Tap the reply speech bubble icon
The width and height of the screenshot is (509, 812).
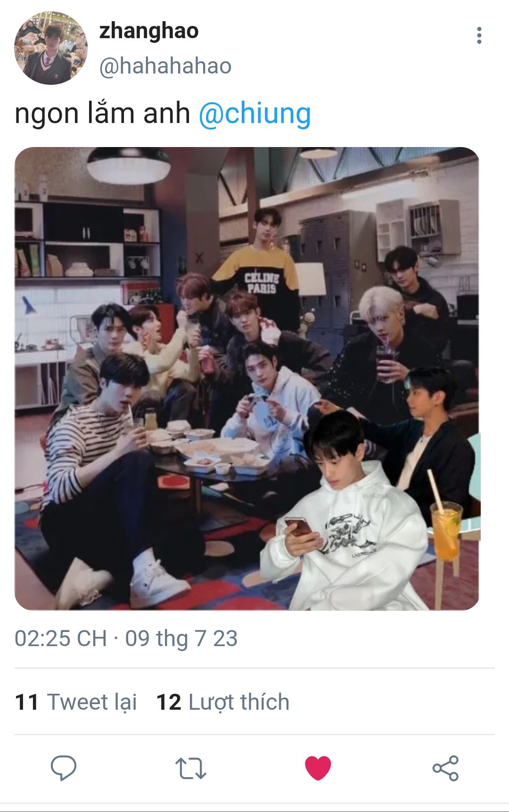point(64,768)
